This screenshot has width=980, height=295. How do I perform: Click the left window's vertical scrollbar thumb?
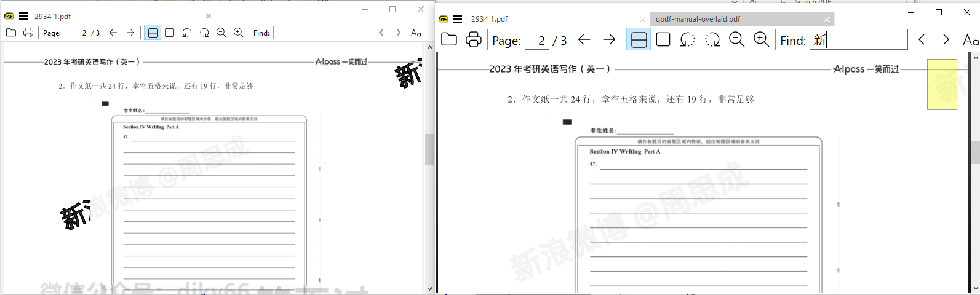429,149
